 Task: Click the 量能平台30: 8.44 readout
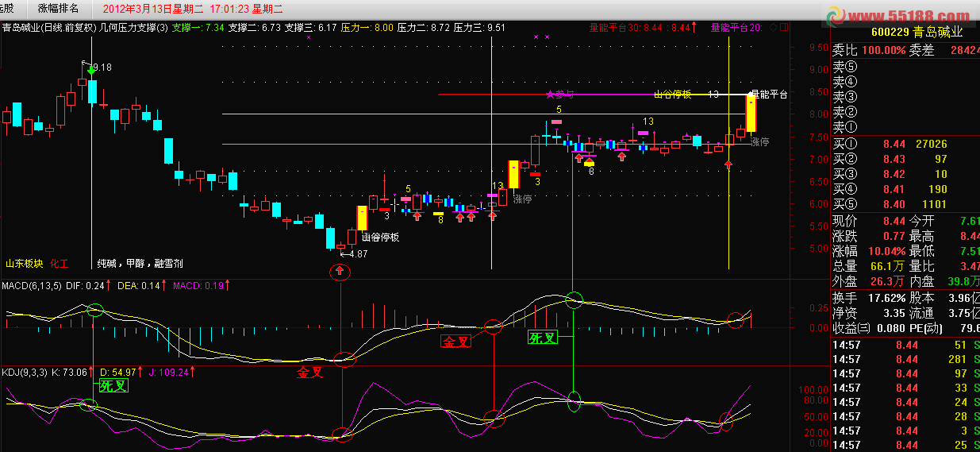pos(626,27)
